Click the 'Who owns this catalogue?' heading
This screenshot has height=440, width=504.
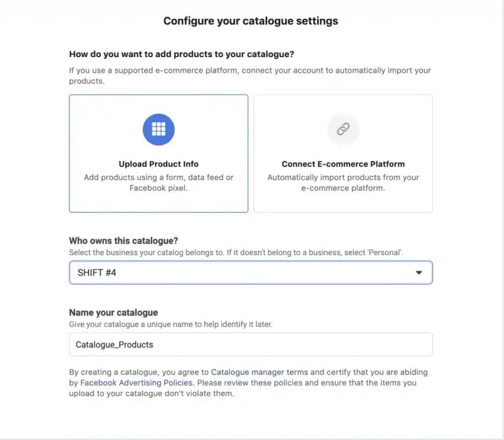pyautogui.click(x=123, y=240)
